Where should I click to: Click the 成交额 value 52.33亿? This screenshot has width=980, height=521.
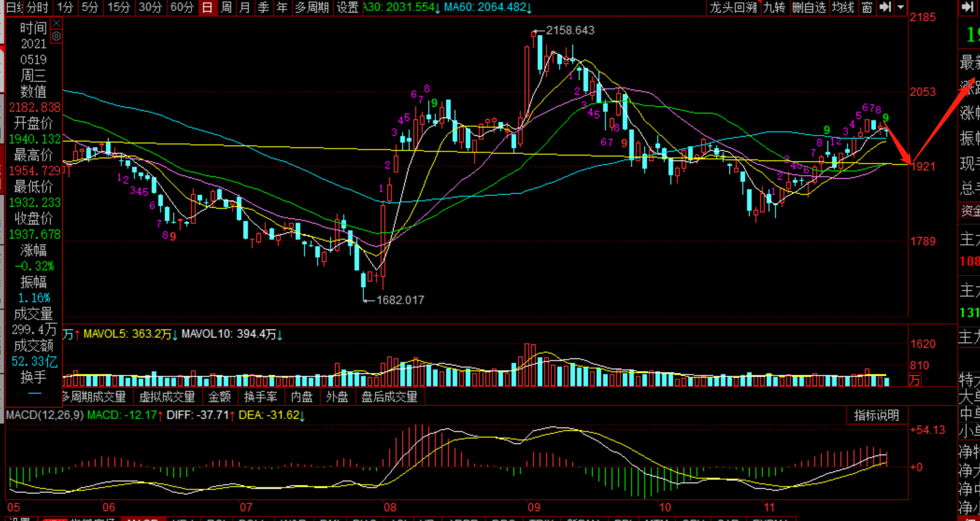[34, 362]
